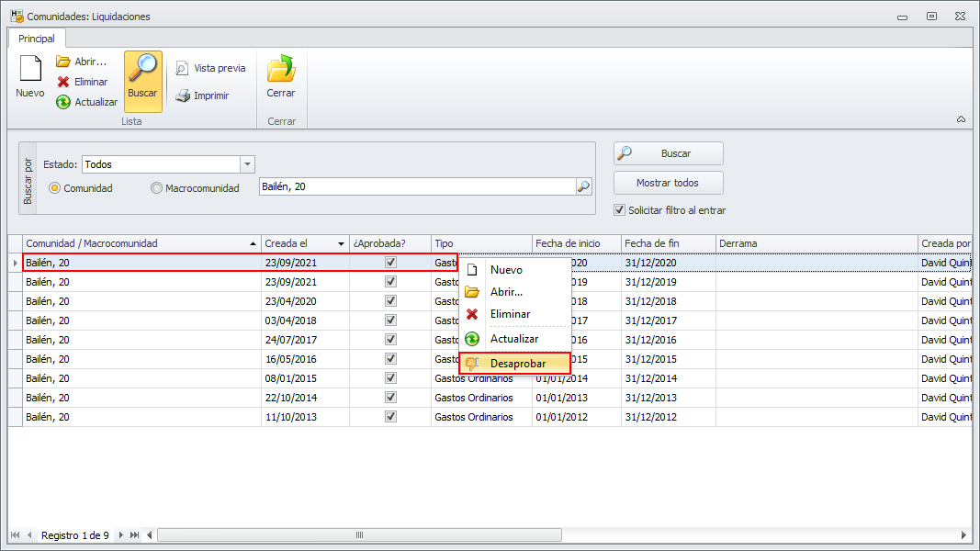Select the Bailén, 20 cell in the 11/10/2013 row
The height and width of the screenshot is (551, 980).
pyautogui.click(x=141, y=417)
